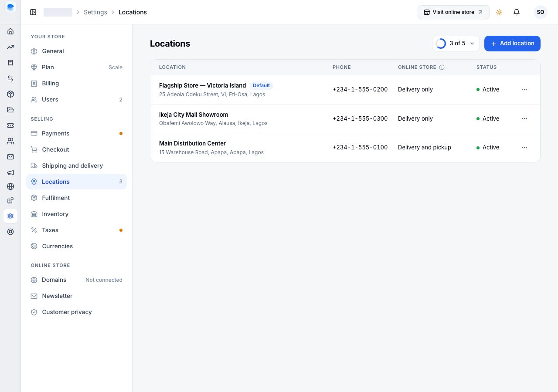The height and width of the screenshot is (392, 558).
Task: Open the folder icon in left rail
Action: click(x=10, y=110)
